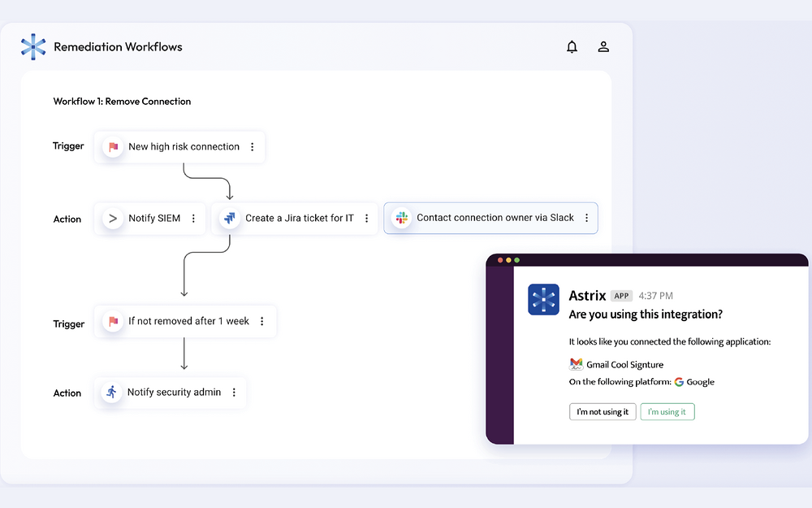Click the Gmail icon beside Gmail Cool Signture
Screen dimensions: 812x508
pos(576,364)
